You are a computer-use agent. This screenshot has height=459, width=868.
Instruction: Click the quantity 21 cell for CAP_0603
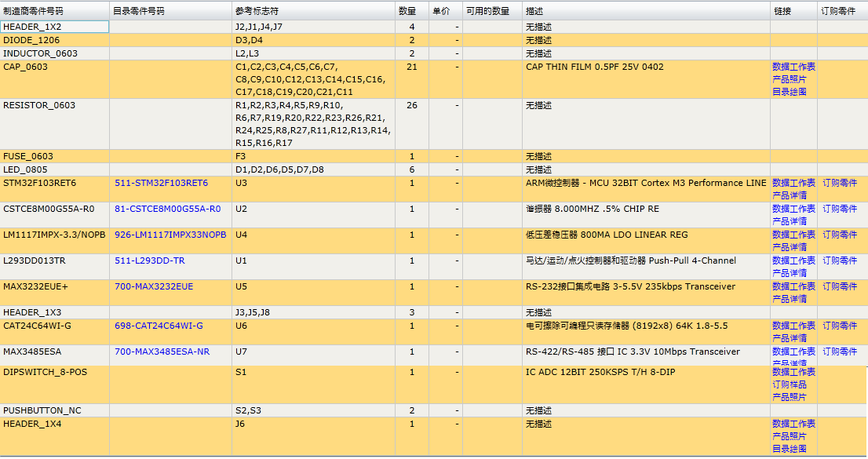coord(412,79)
